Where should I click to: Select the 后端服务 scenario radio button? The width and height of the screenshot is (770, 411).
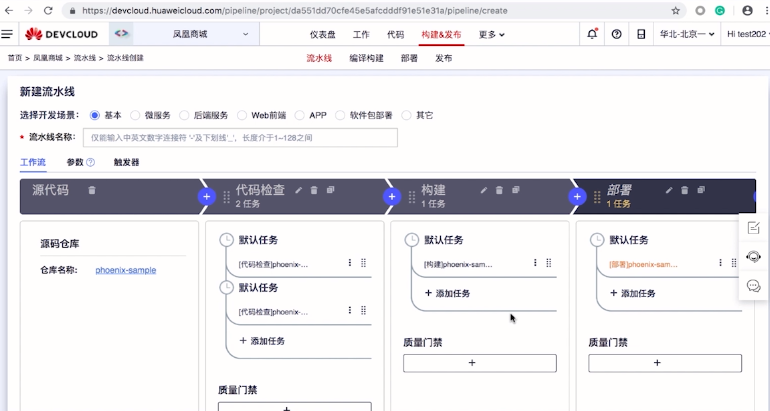coord(184,115)
